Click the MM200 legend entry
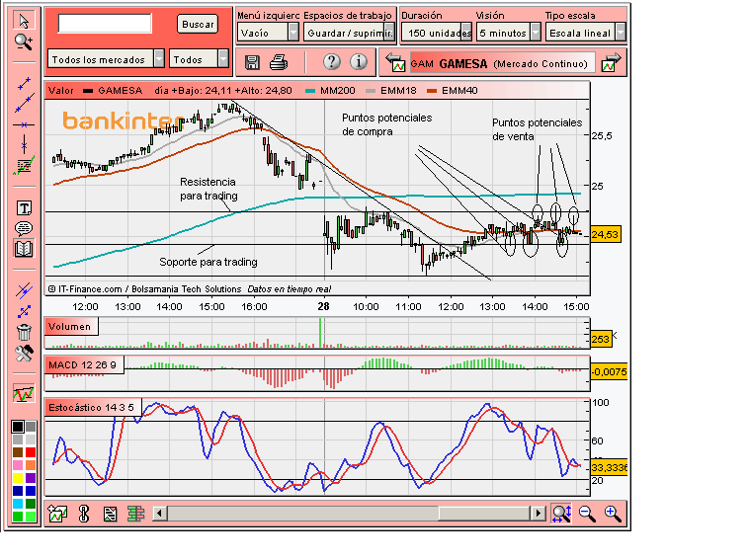Viewport: 749px width, 560px height. click(x=331, y=91)
